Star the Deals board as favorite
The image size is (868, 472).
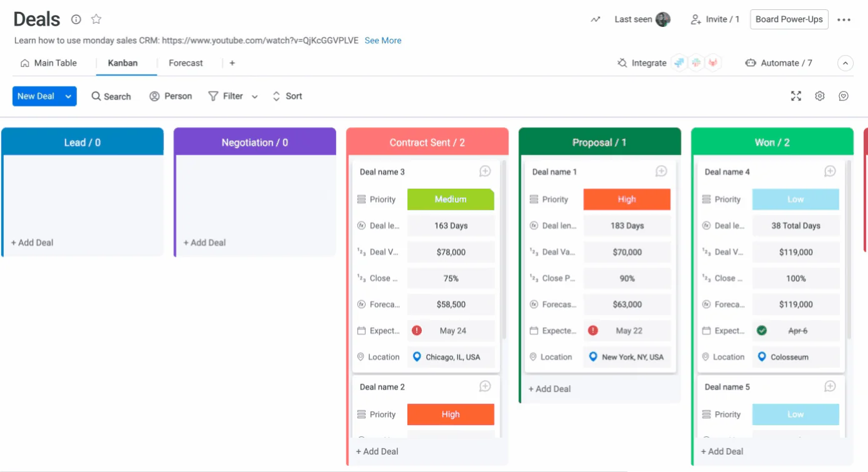(96, 19)
